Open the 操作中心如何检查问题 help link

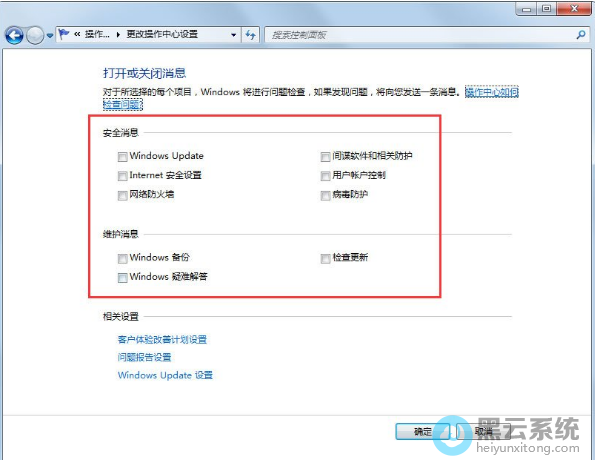point(492,92)
